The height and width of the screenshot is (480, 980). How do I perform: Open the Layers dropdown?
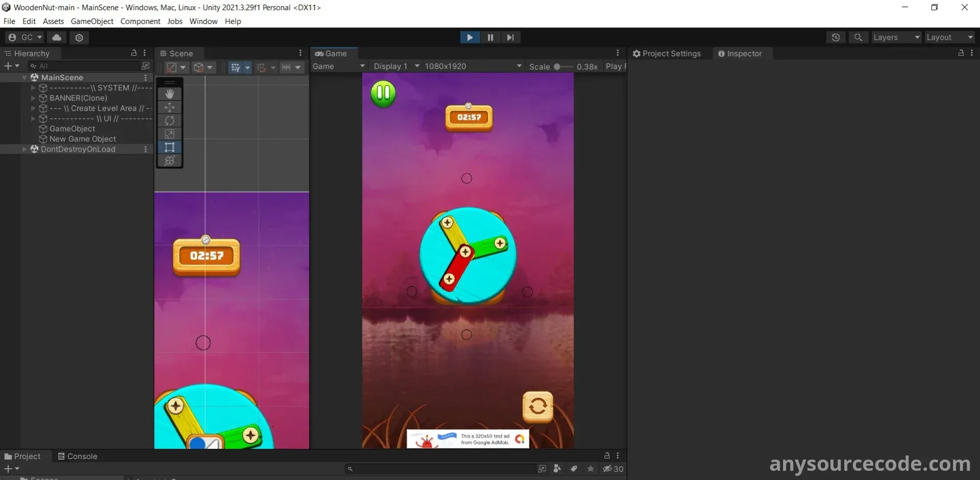pos(896,37)
